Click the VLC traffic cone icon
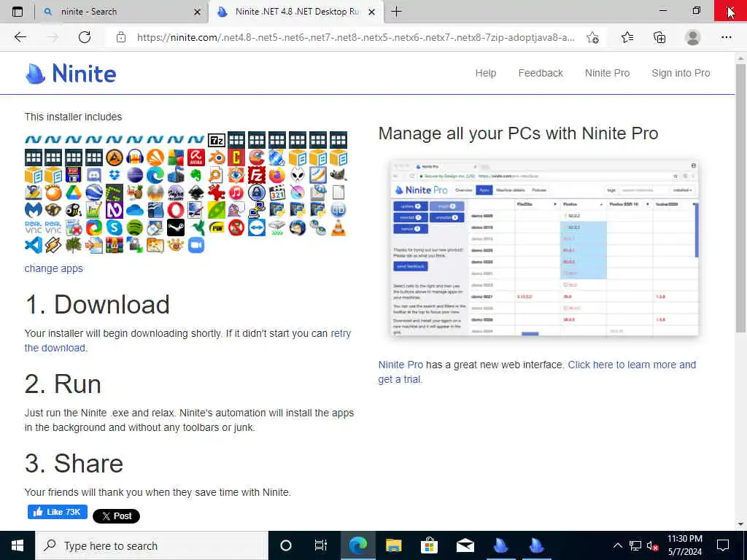747x560 pixels. (338, 227)
